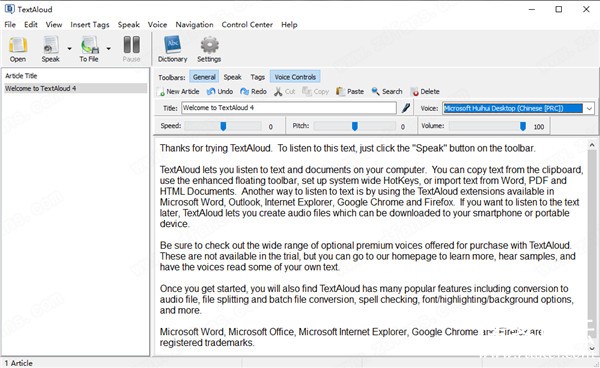Open the File menu
This screenshot has width=600, height=368.
[x=10, y=24]
